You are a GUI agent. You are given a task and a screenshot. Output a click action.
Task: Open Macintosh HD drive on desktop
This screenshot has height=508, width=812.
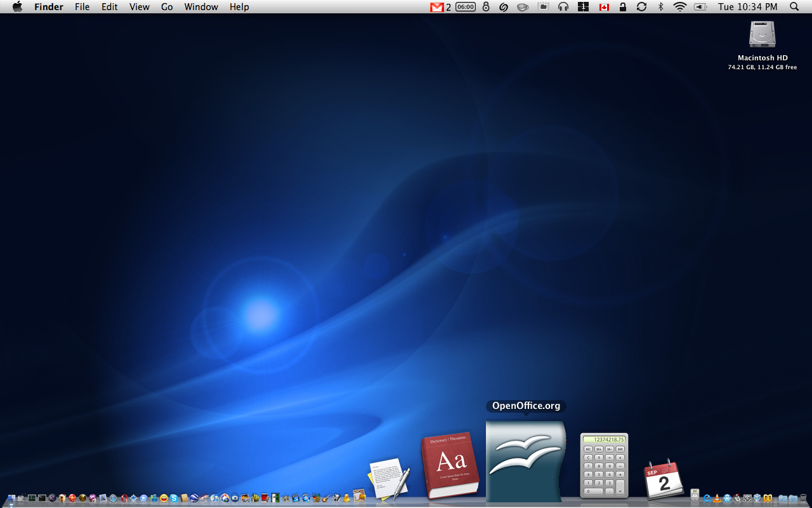pyautogui.click(x=762, y=34)
